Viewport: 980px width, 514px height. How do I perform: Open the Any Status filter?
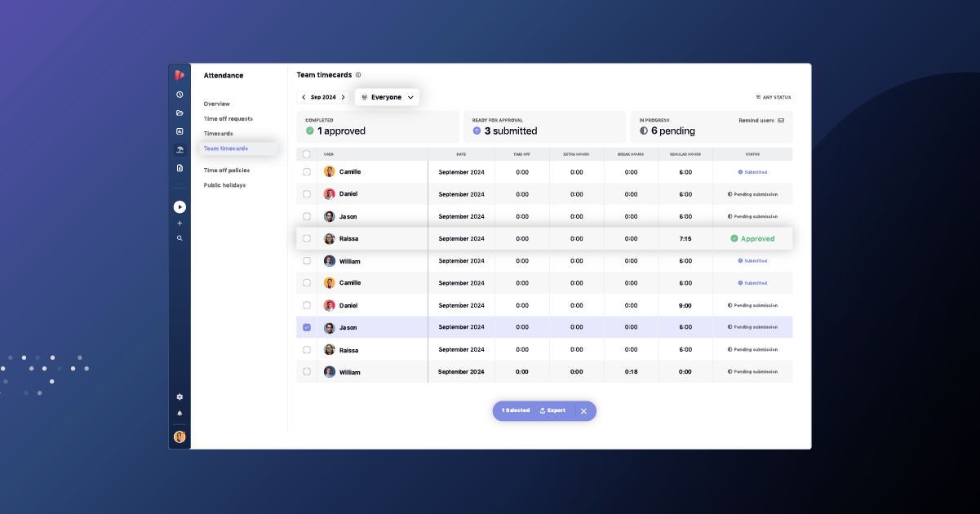pos(773,97)
